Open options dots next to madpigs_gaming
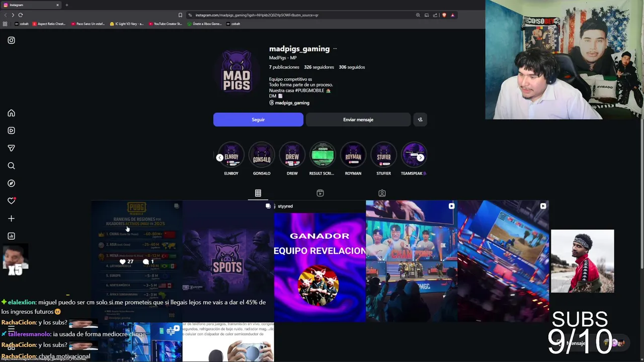This screenshot has width=644, height=362. (335, 49)
